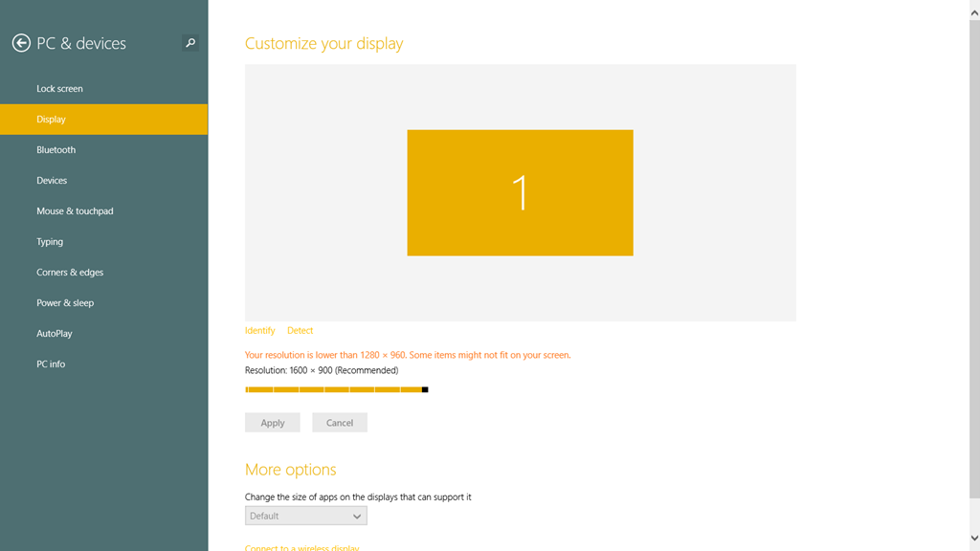980x551 pixels.
Task: Open AutoPlay settings
Action: [55, 334]
